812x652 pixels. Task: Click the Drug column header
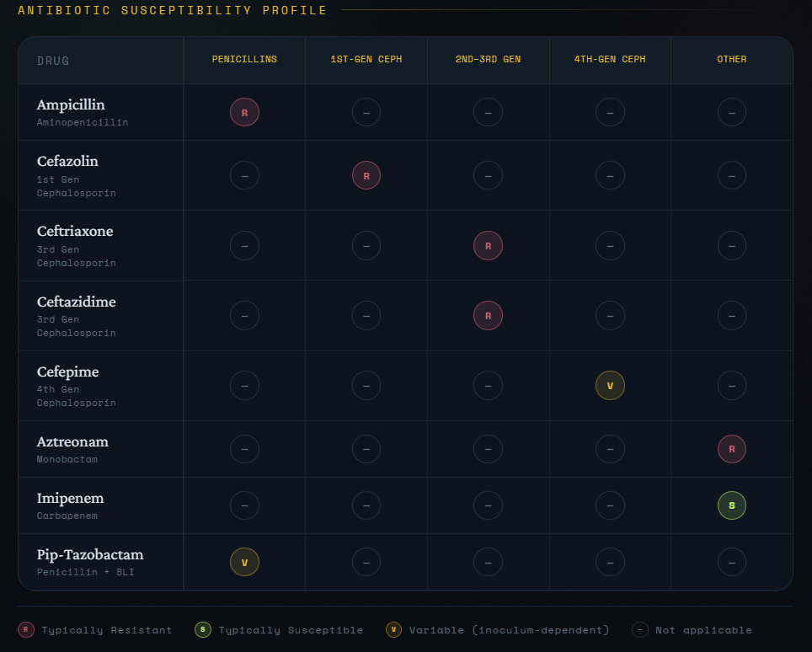pyautogui.click(x=53, y=61)
